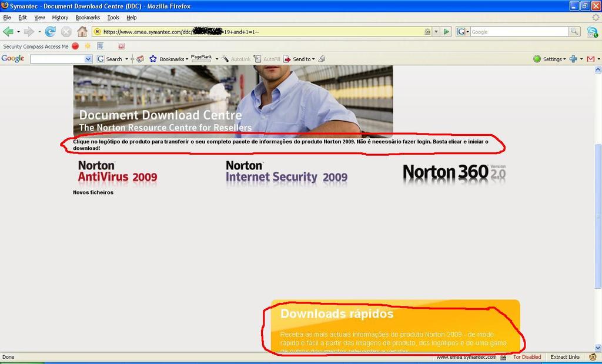The height and width of the screenshot is (364, 602).
Task: Click the blue star Bookmarks icon
Action: point(153,59)
